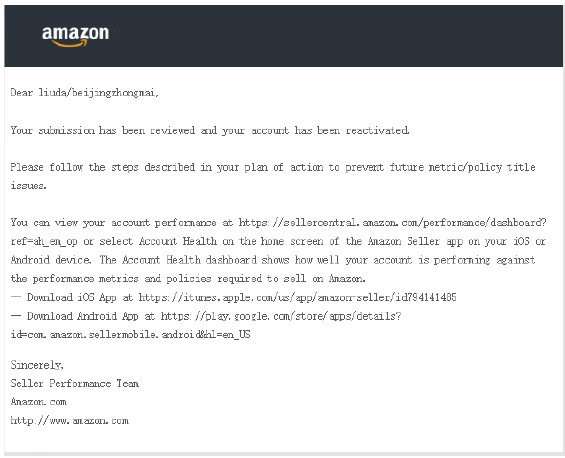Click the 'Download Android App at' label
The height and width of the screenshot is (458, 565).
click(x=91, y=316)
